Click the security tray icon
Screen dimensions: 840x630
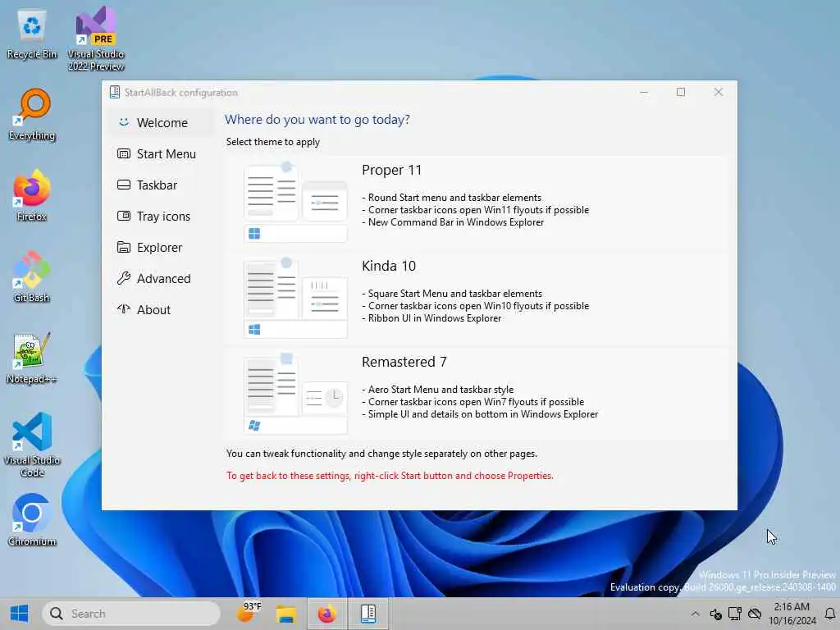(x=715, y=614)
